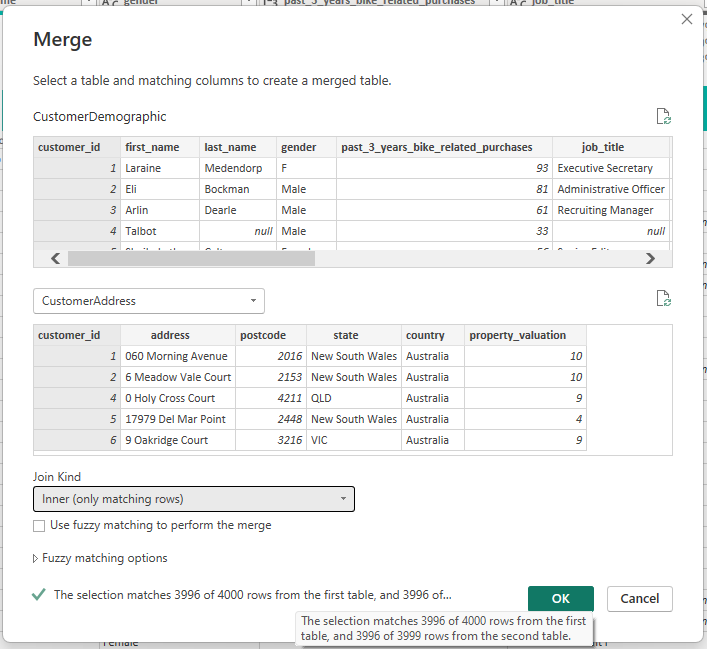Select the past_3_years_bike_related_purchases column header

437,147
